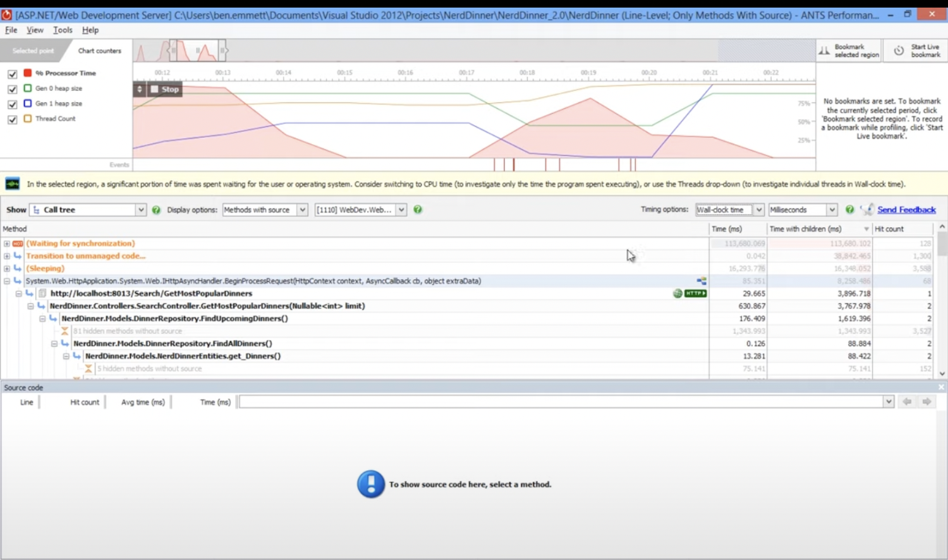948x560 pixels.
Task: Click the help icon next to Call tree dropdown
Action: pyautogui.click(x=156, y=209)
